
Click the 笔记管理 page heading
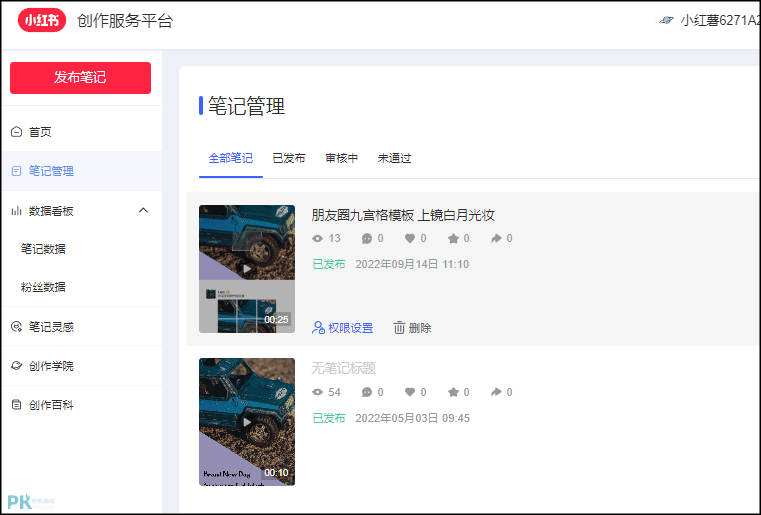(247, 106)
